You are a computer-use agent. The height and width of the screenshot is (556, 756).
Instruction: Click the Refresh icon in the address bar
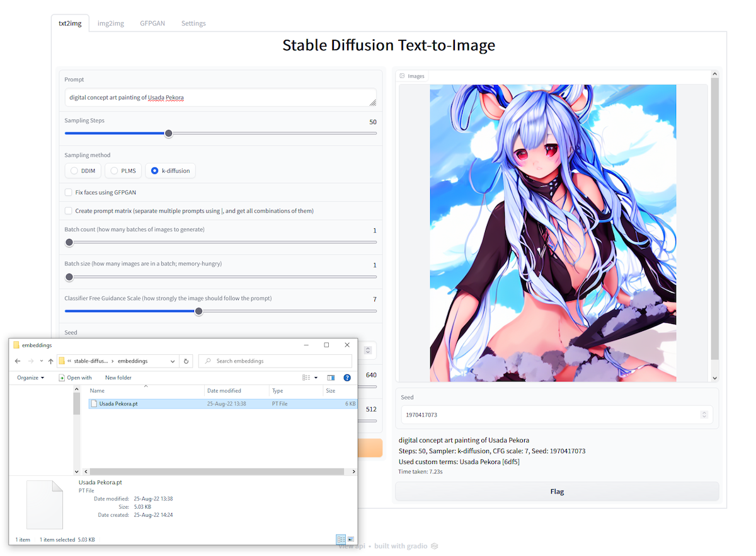point(185,361)
